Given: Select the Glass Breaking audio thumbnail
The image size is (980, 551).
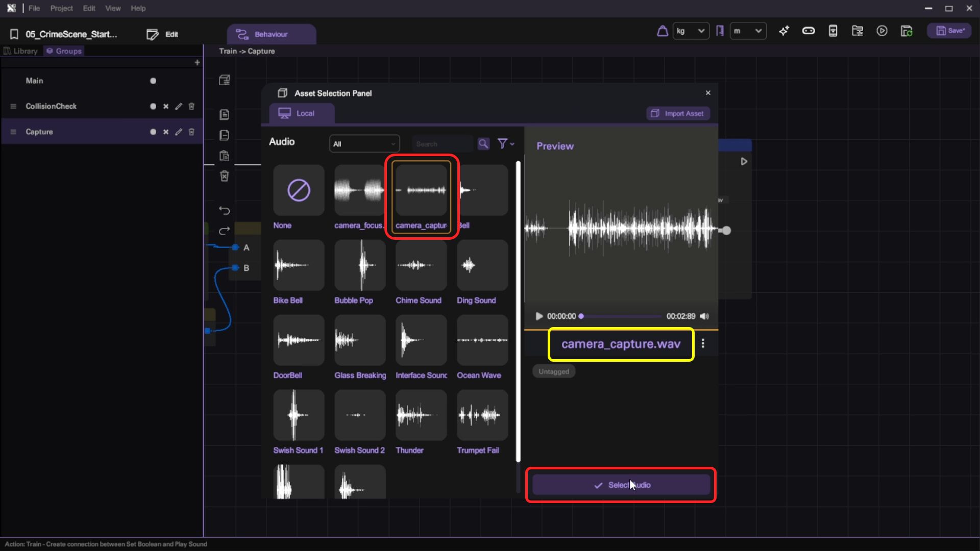Looking at the screenshot, I should pyautogui.click(x=360, y=340).
